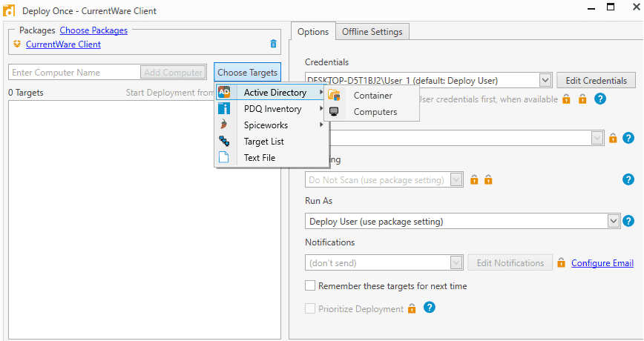Viewport: 644px width, 341px height.
Task: Click the Container folder icon
Action: [x=335, y=95]
